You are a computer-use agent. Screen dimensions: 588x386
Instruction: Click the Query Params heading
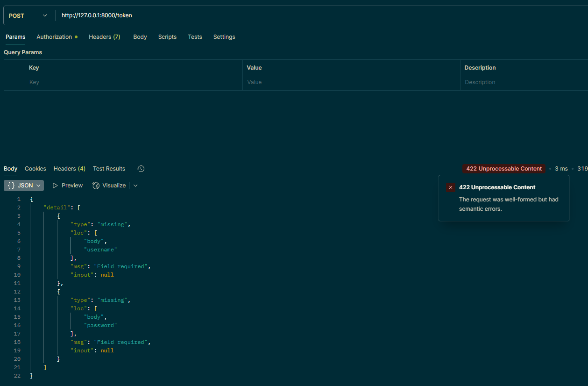(x=23, y=52)
